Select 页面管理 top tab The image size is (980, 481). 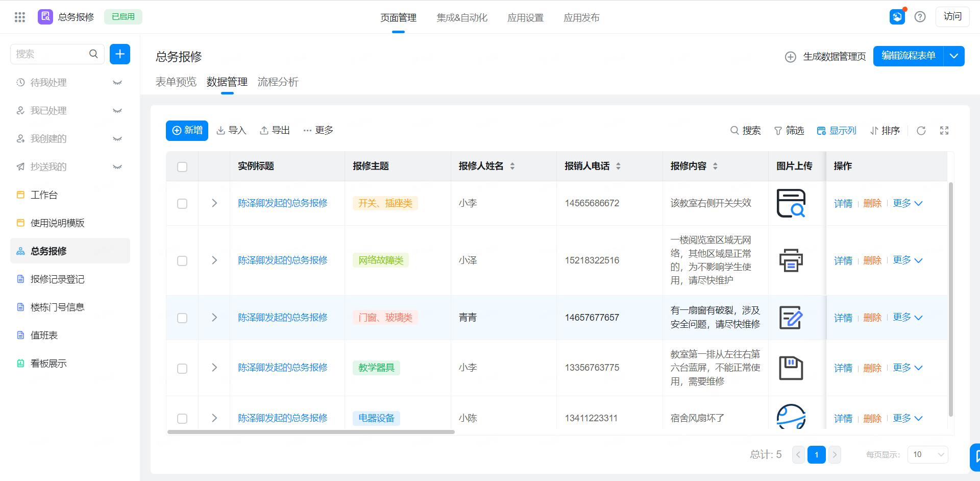pyautogui.click(x=399, y=17)
